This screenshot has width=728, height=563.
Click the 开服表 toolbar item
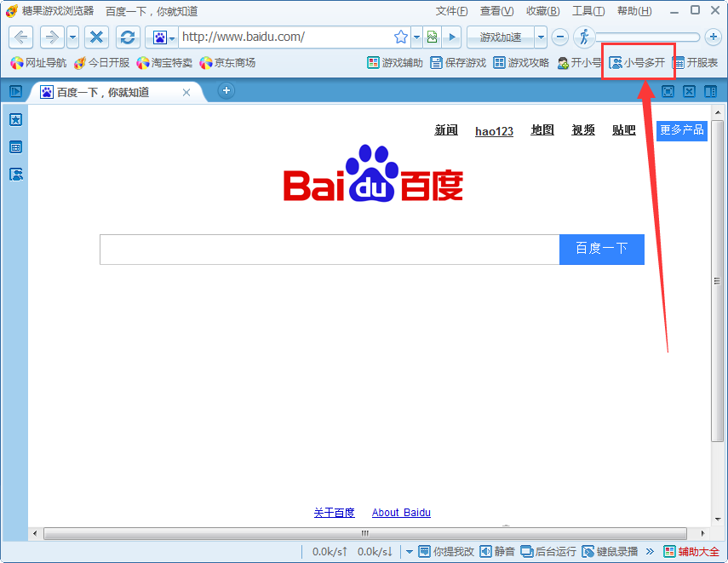click(695, 63)
